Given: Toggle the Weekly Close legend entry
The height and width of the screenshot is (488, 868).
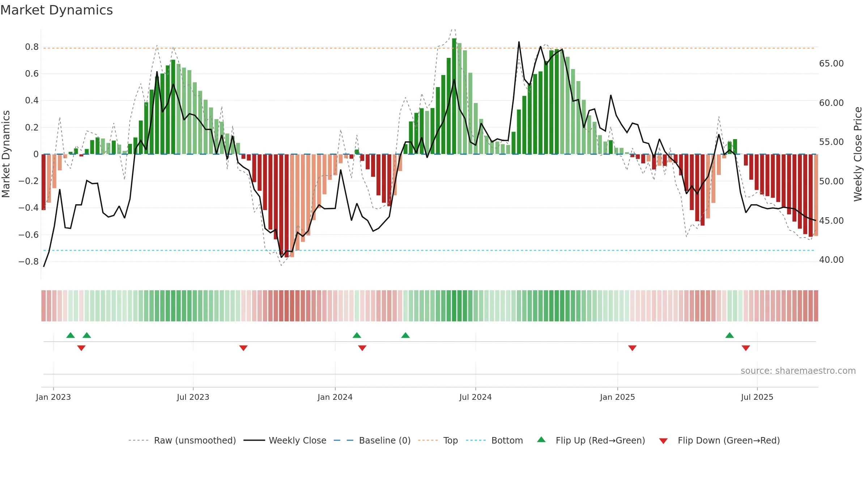Looking at the screenshot, I should coord(285,440).
